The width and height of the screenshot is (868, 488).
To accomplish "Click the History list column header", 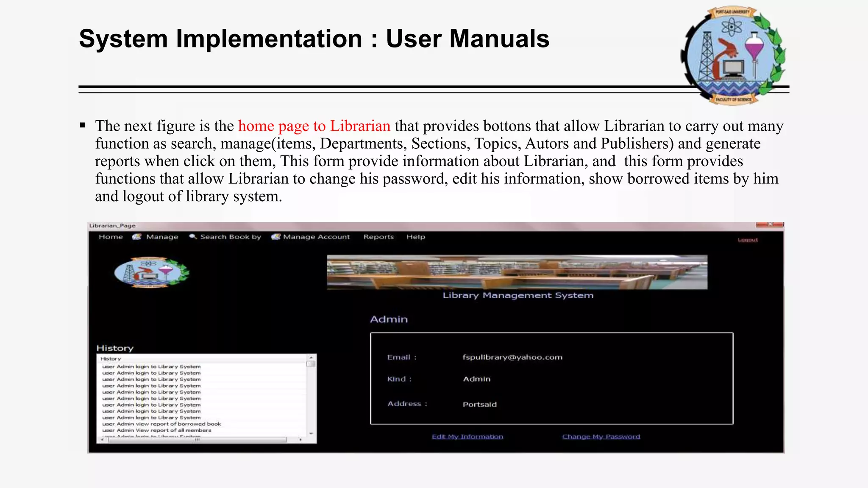I will coord(202,359).
